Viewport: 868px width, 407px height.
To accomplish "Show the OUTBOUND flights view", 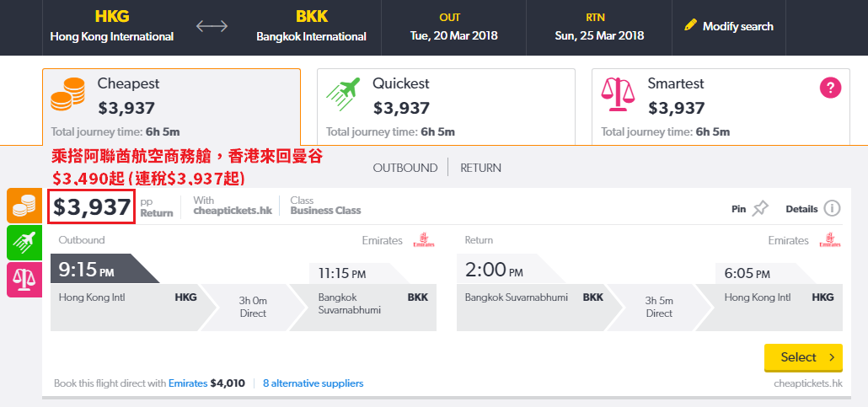I will [405, 168].
